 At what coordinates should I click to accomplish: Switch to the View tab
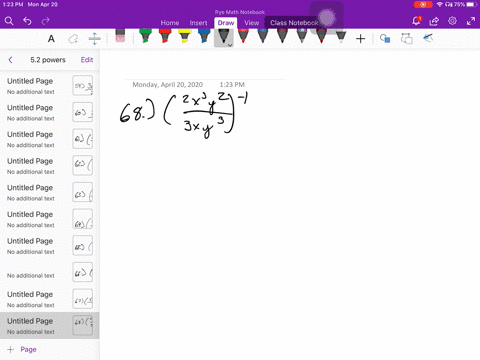click(x=251, y=23)
